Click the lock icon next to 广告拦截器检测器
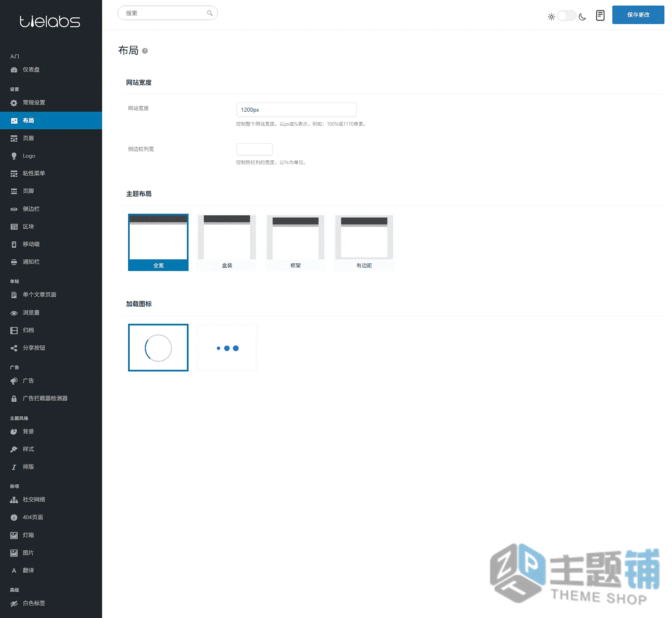 (x=14, y=399)
